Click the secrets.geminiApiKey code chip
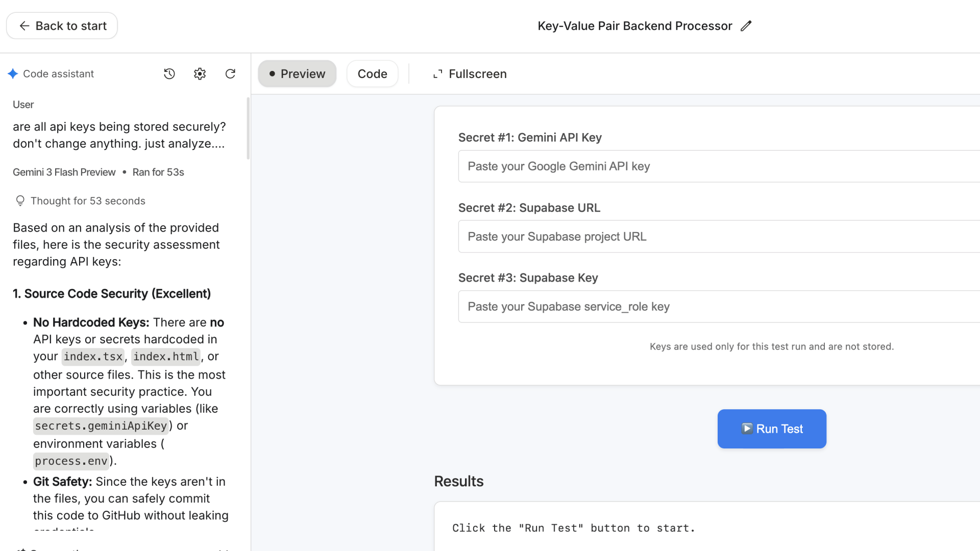This screenshot has height=551, width=980. 101,426
